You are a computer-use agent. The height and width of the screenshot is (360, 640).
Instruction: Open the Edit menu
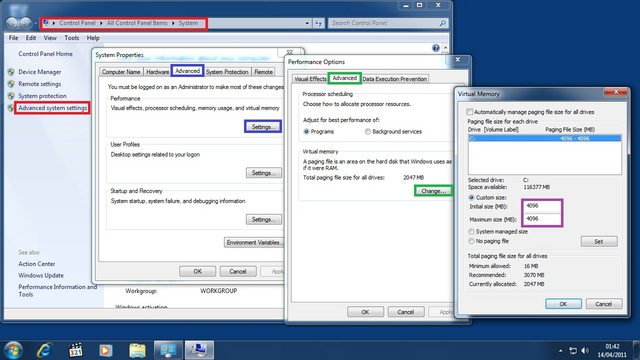31,38
